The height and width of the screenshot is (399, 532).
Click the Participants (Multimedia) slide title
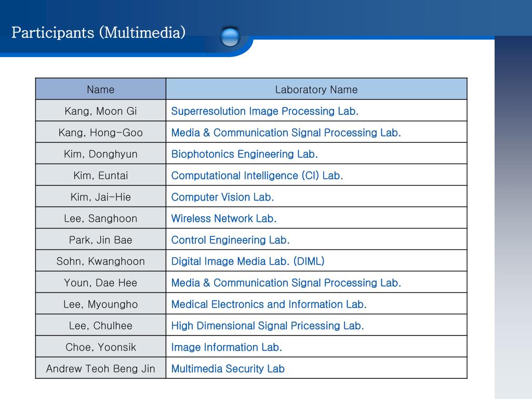98,33
